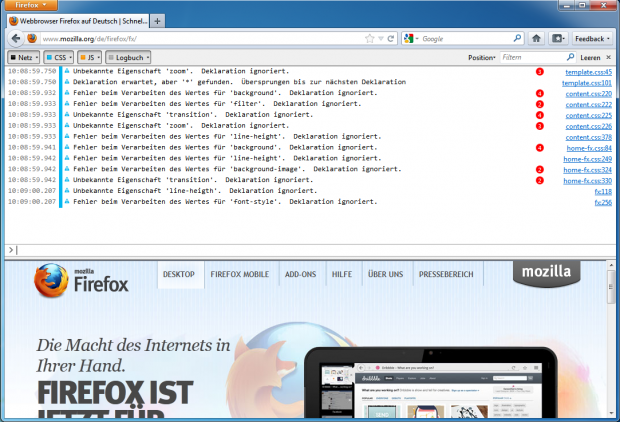
Task: Open the fx:118 source link
Action: pos(603,192)
